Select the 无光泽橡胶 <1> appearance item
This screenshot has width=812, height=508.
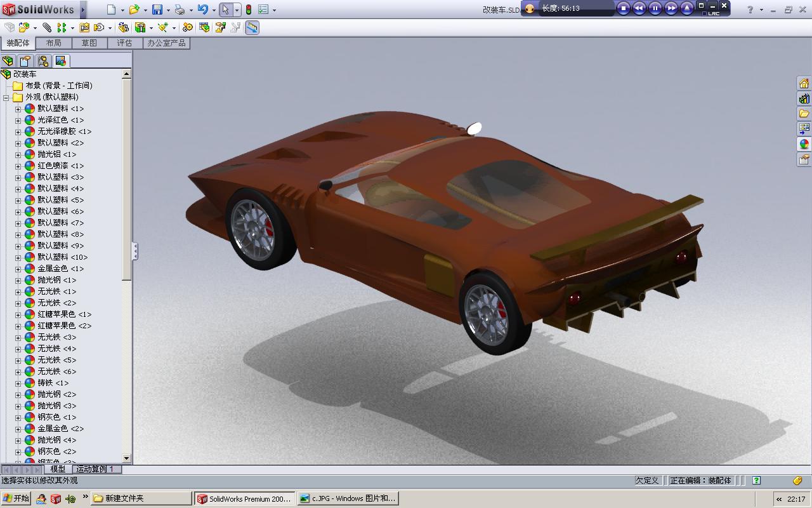coord(64,131)
